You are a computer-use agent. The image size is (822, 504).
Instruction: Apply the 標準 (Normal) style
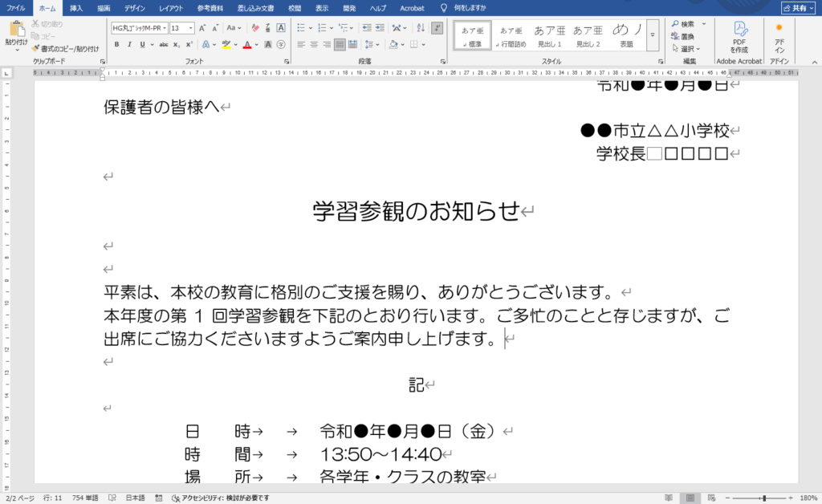[x=473, y=35]
